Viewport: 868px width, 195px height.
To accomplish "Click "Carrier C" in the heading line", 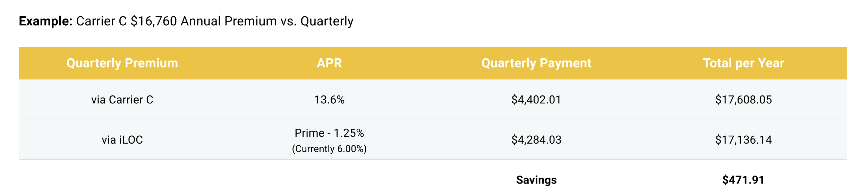I will point(101,21).
